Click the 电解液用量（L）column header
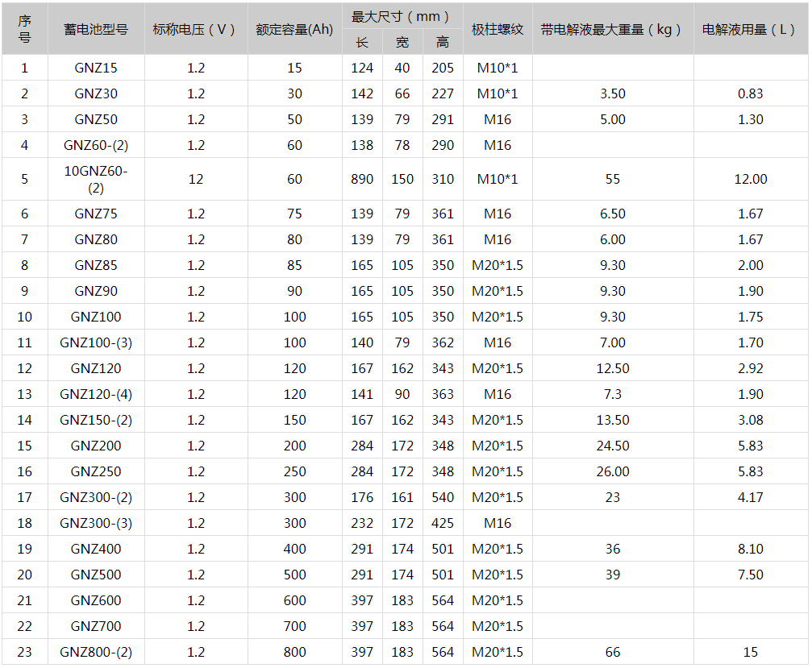This screenshot has width=812, height=668. click(x=750, y=29)
